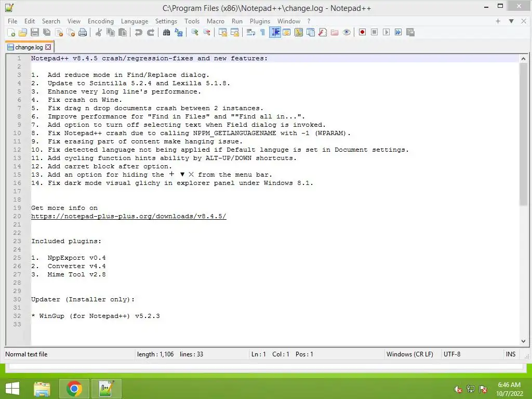Close the change.log tab with its X

(x=48, y=47)
